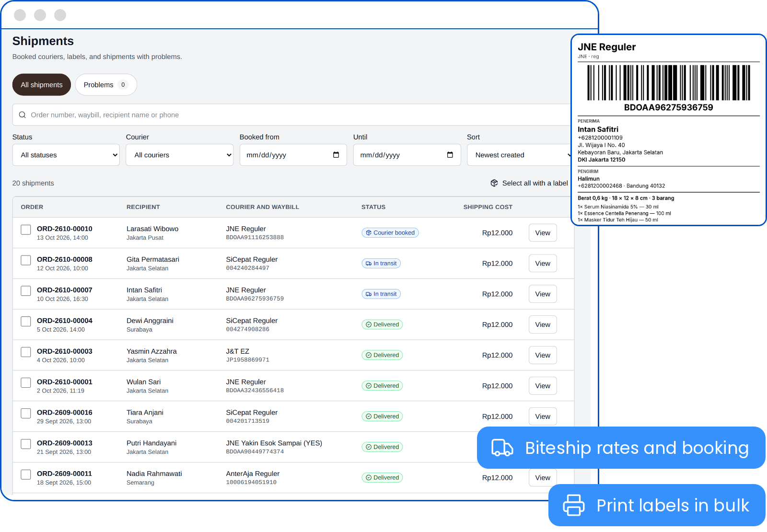This screenshot has height=532, width=767.
Task: Click the package icon beside Select all with a label
Action: 494,183
